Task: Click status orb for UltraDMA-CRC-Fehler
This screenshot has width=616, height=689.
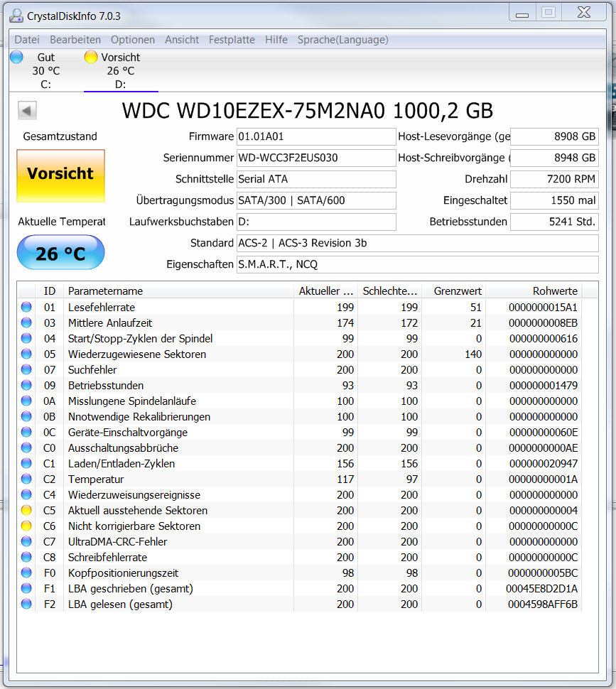Action: click(26, 541)
